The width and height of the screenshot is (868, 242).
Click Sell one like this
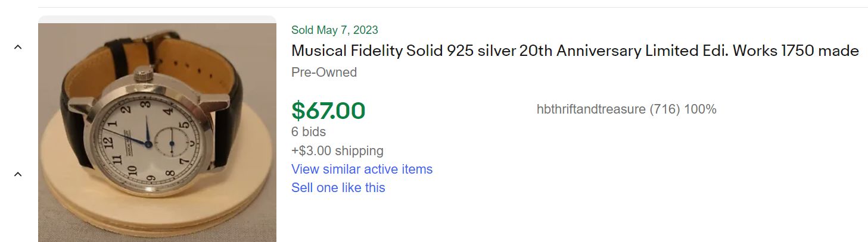tap(338, 187)
